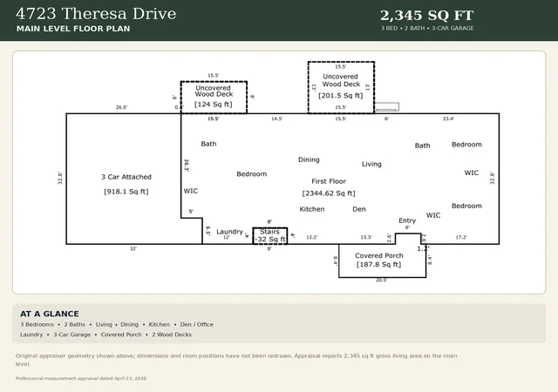Select "Den / Office" in the At a Glance list

197,324
